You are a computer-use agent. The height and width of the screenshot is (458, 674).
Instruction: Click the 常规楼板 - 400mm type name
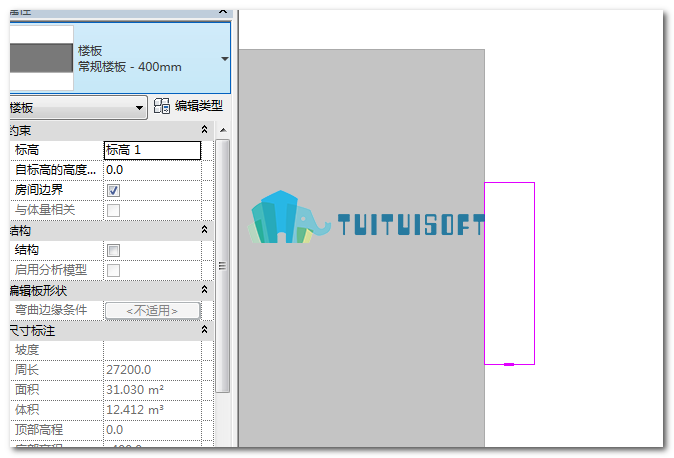tap(130, 67)
